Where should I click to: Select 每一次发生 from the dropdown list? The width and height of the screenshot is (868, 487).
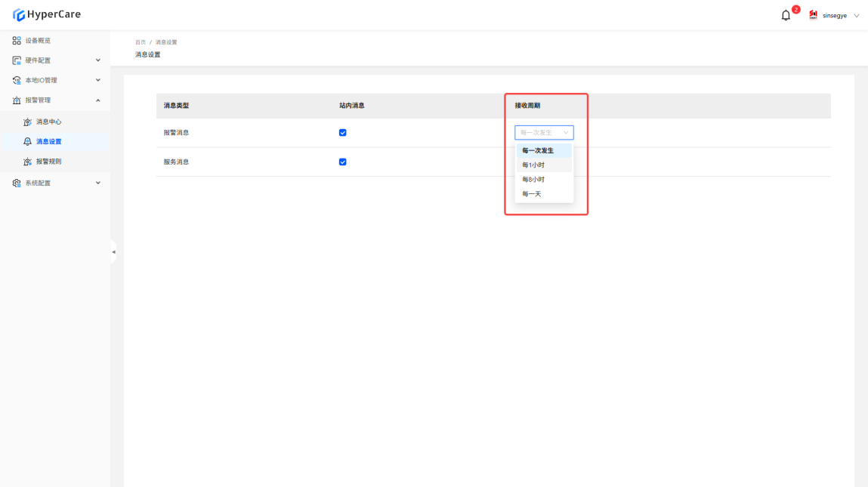(x=544, y=150)
